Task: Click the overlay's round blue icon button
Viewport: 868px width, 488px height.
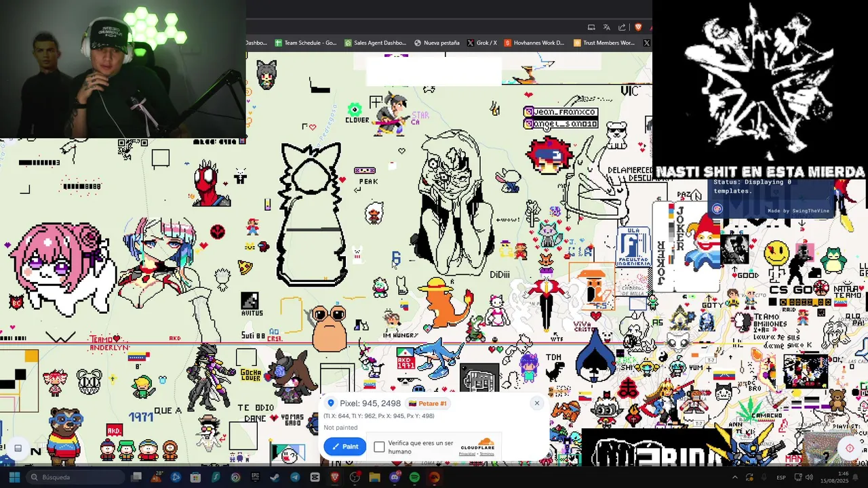Action: point(717,209)
